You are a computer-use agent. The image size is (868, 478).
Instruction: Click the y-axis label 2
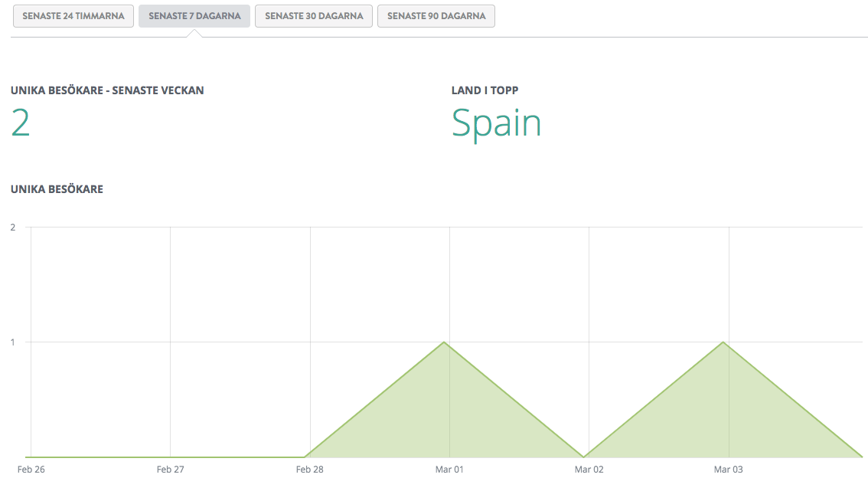[13, 227]
